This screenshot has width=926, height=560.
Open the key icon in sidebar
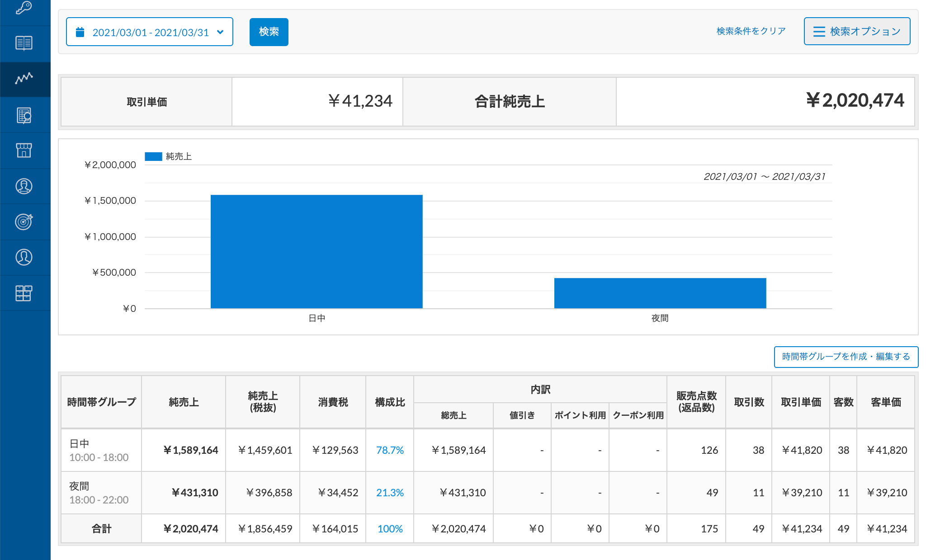point(24,8)
